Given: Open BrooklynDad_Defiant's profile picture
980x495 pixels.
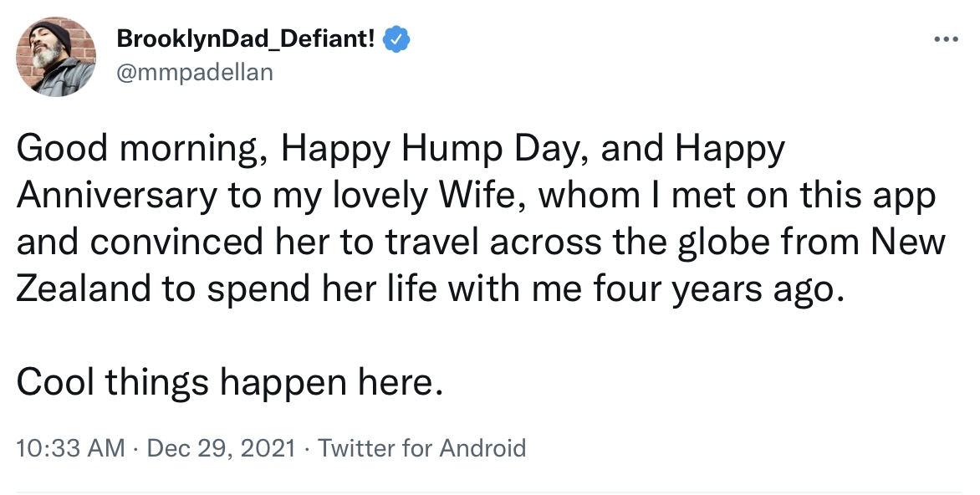Looking at the screenshot, I should [56, 56].
